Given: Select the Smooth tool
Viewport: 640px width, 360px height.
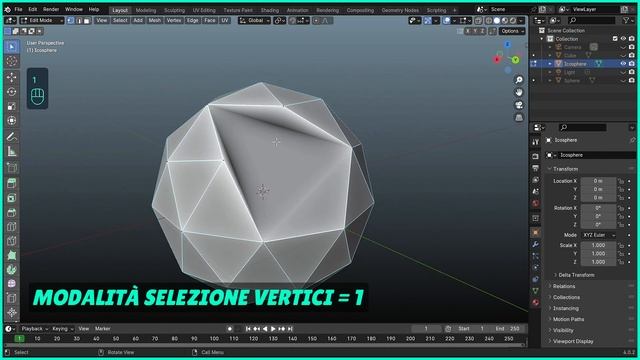Looking at the screenshot, I should pyautogui.click(x=12, y=284).
